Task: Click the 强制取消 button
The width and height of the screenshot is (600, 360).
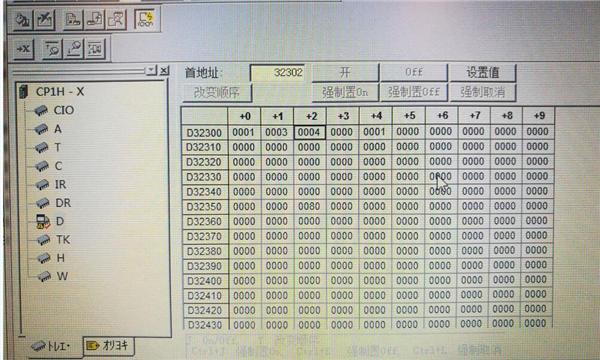Action: (x=483, y=92)
